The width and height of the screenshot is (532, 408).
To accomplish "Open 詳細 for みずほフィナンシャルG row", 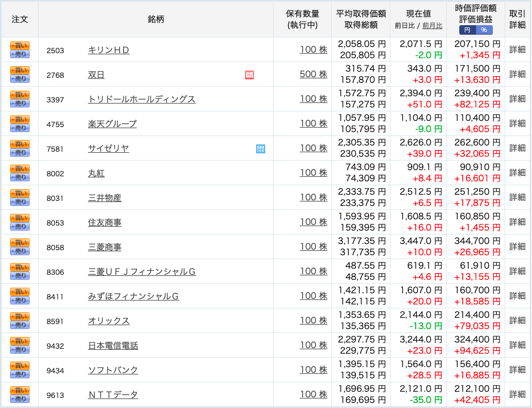I will [517, 296].
